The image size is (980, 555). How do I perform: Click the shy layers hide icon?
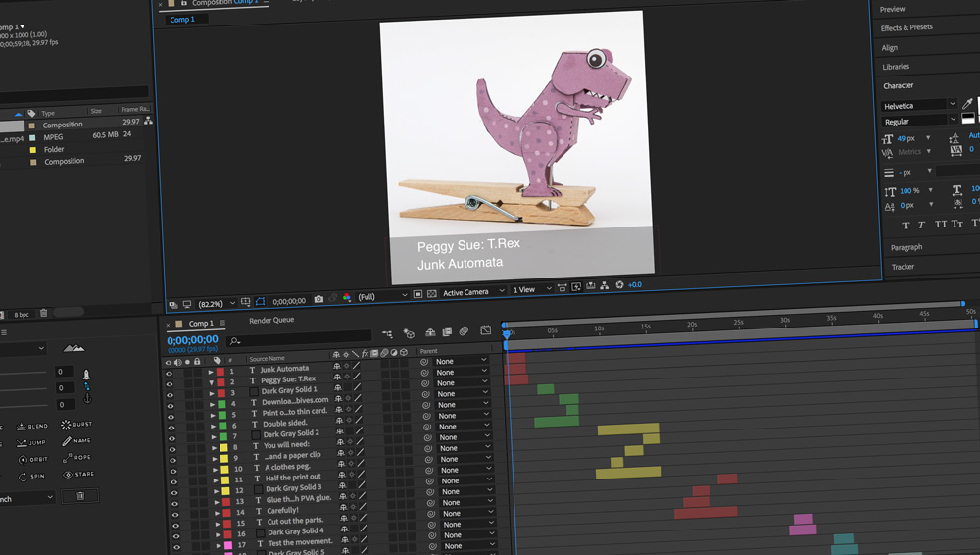(430, 332)
